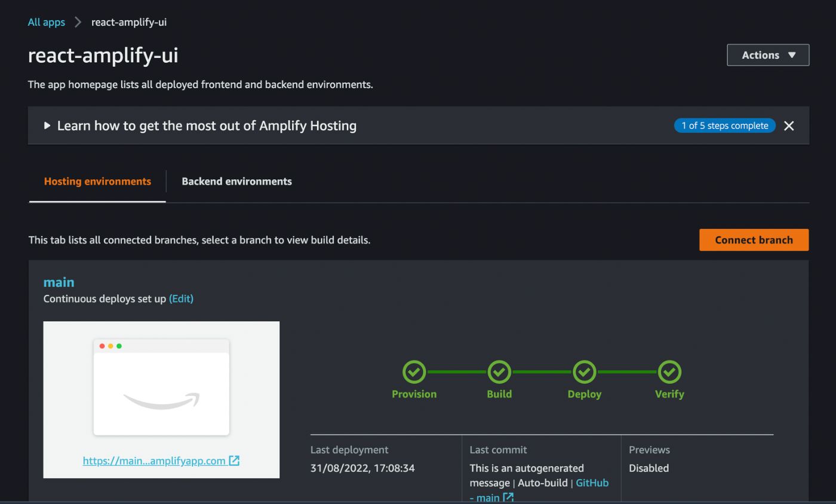
Task: Open the GitHub main commit link
Action: click(x=591, y=483)
